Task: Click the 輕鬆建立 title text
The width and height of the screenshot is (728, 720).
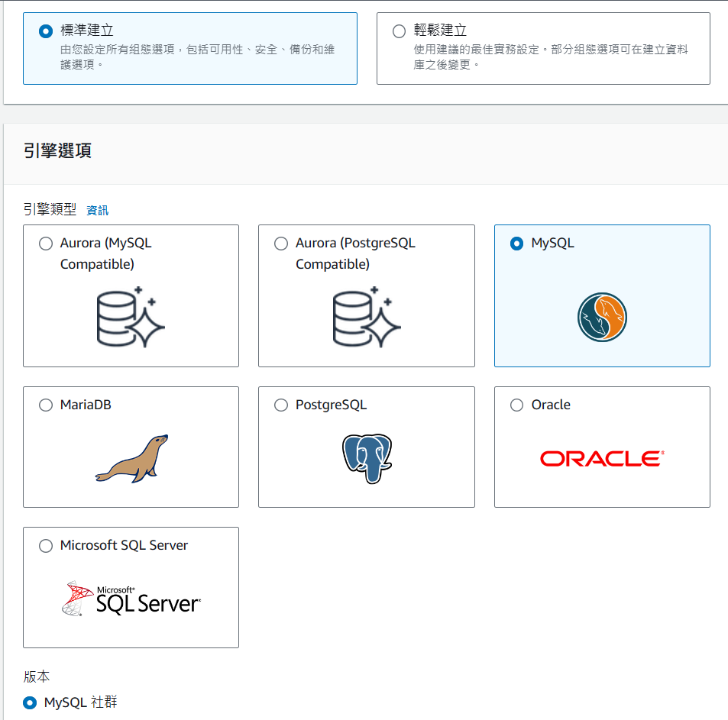Action: (x=440, y=31)
